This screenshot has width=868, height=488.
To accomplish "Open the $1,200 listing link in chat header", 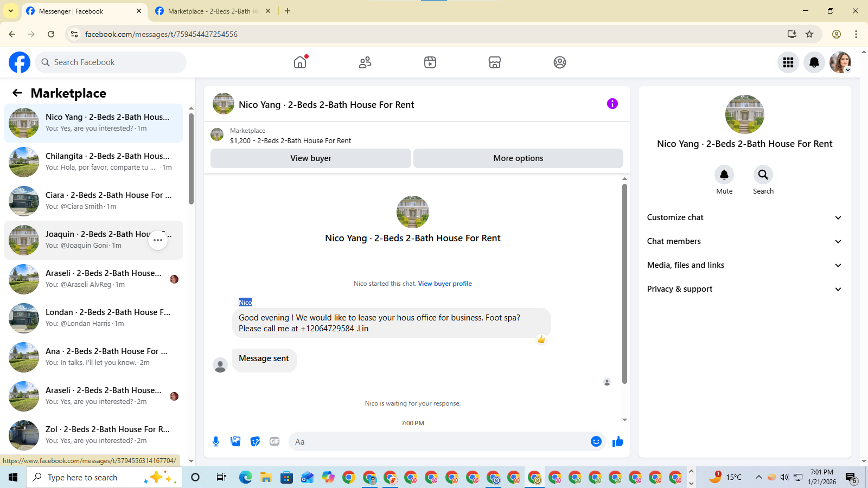I will click(290, 140).
